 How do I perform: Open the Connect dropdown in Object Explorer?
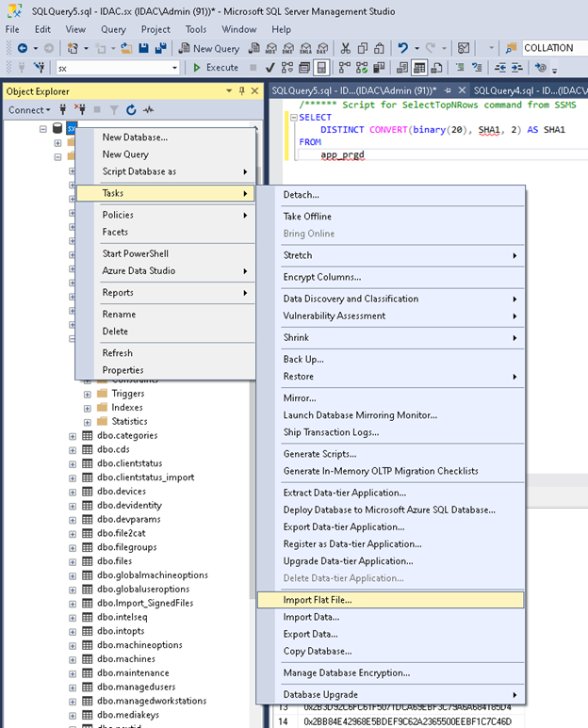(x=30, y=110)
